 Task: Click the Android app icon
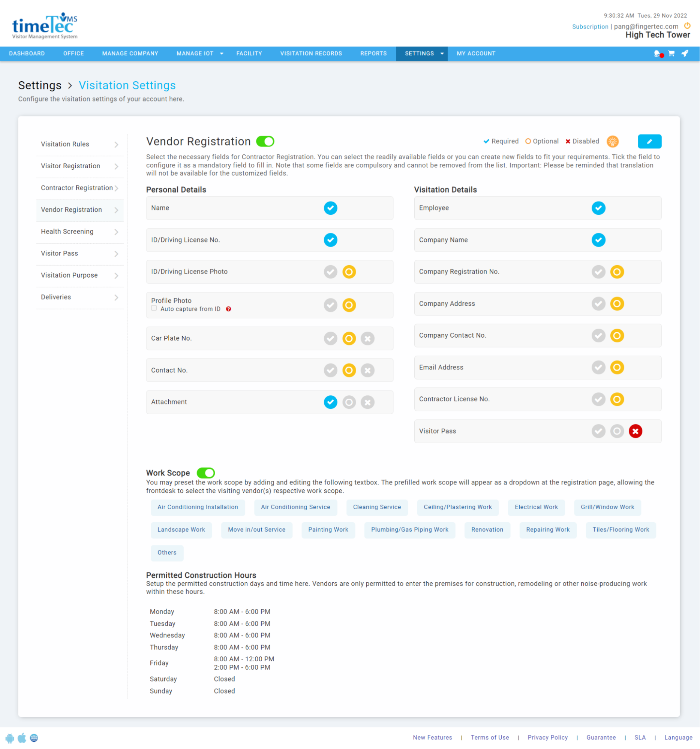click(10, 738)
